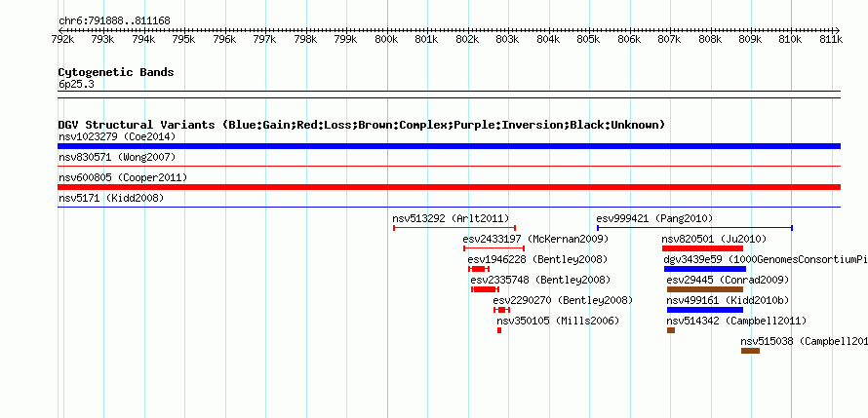
Task: Click the nsv350105 (Mills2006) label
Action: 558,321
